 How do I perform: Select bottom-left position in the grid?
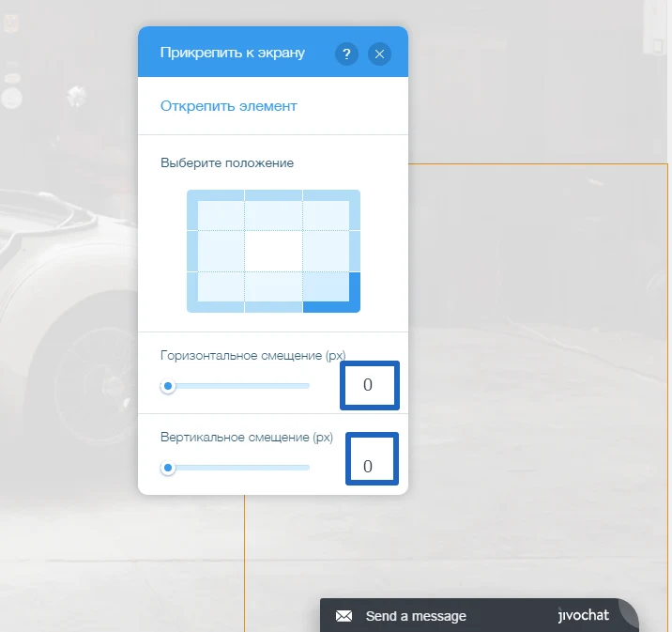tap(216, 292)
